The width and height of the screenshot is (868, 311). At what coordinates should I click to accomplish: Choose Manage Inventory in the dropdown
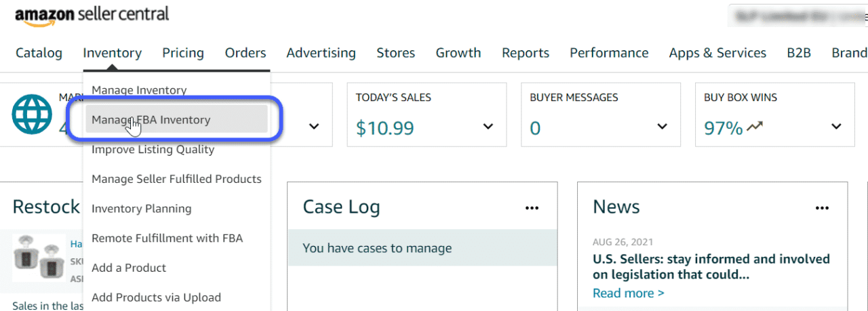[x=139, y=90]
